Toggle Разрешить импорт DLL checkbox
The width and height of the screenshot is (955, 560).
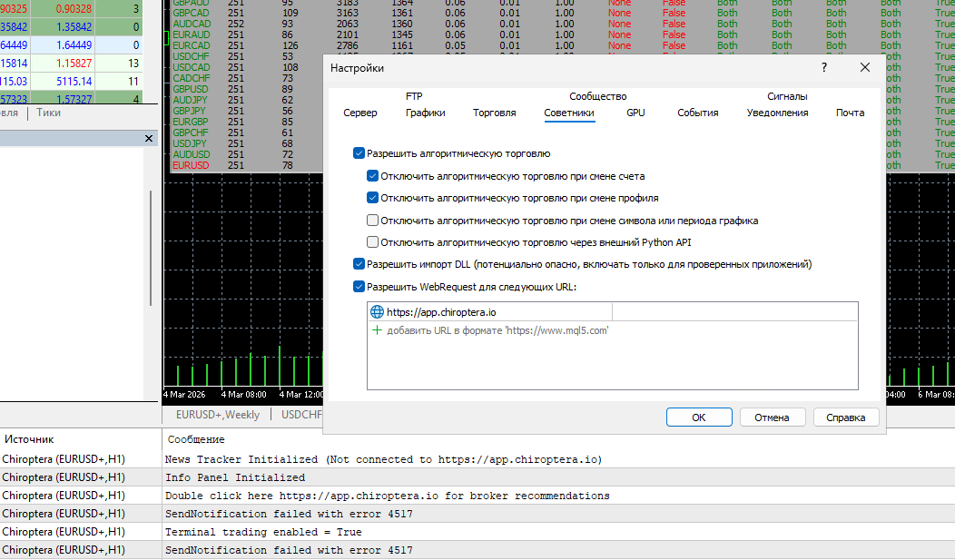tap(359, 264)
